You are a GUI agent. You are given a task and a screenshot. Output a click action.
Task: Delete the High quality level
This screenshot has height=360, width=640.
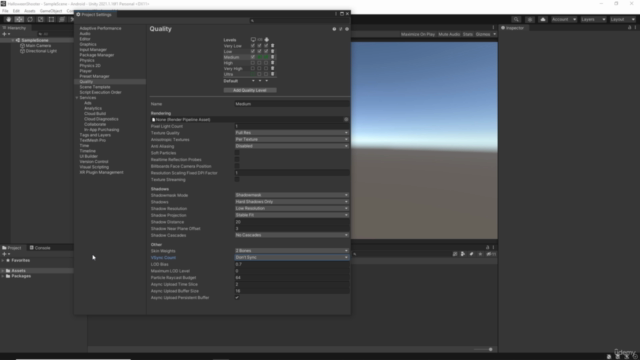[273, 63]
